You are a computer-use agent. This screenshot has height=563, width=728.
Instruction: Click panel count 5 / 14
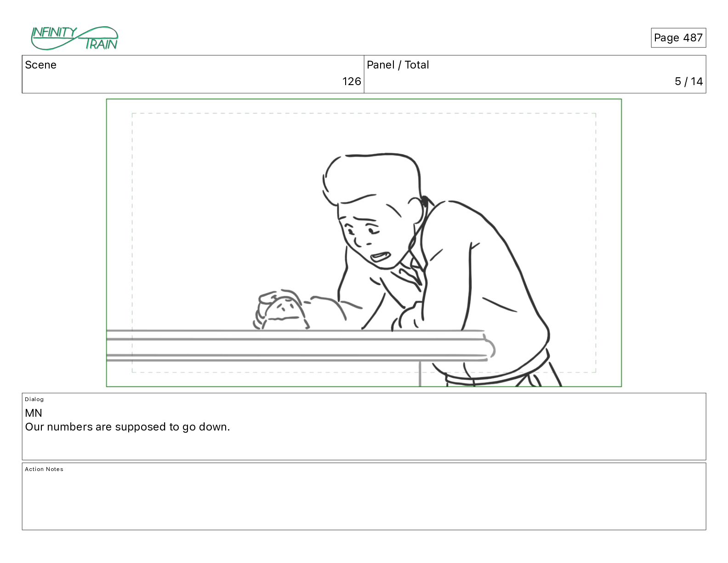688,81
